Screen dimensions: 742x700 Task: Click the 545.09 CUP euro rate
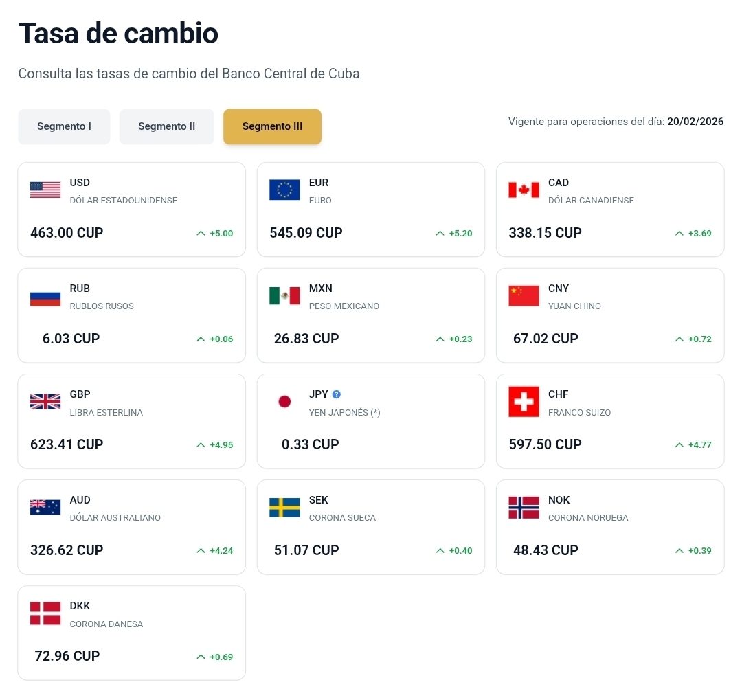pos(306,233)
